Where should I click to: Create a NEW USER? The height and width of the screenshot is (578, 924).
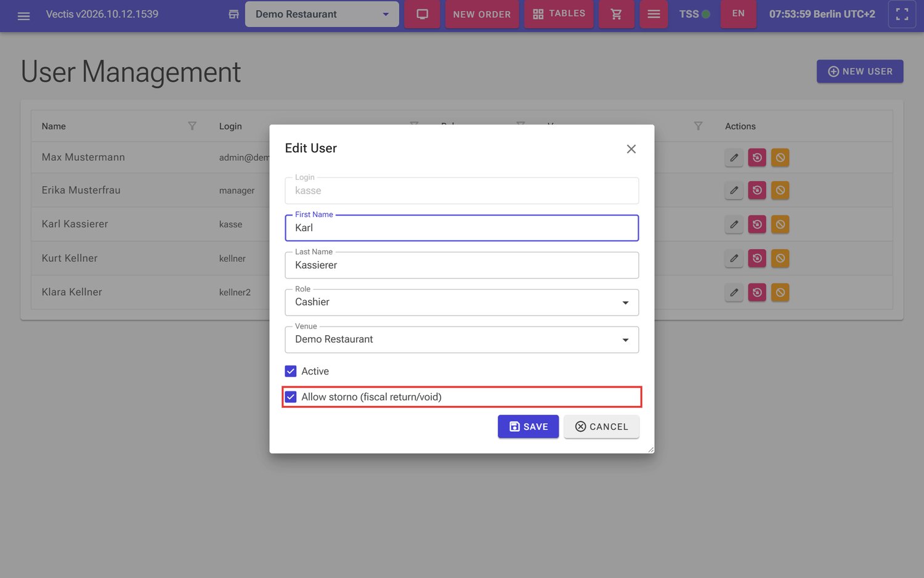pyautogui.click(x=860, y=71)
